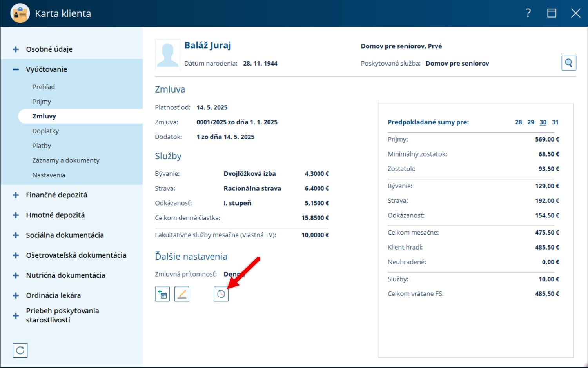
Task: Click the Karta klienta app icon
Action: (20, 13)
